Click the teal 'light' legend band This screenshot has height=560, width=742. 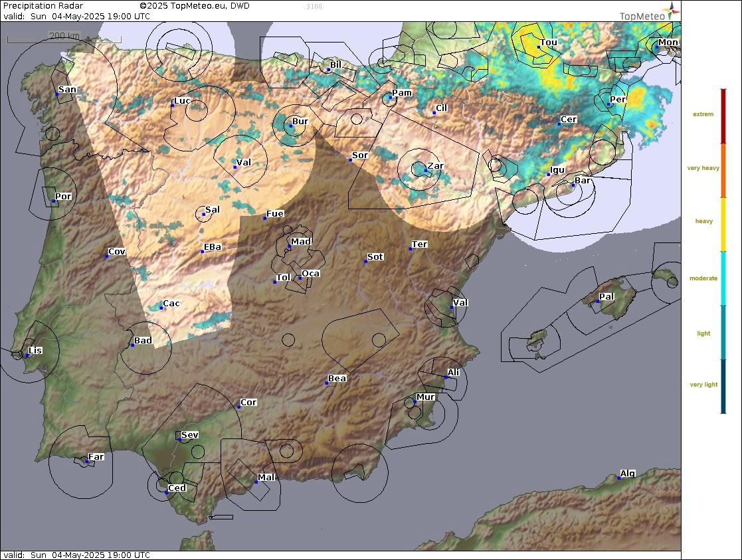click(x=723, y=332)
